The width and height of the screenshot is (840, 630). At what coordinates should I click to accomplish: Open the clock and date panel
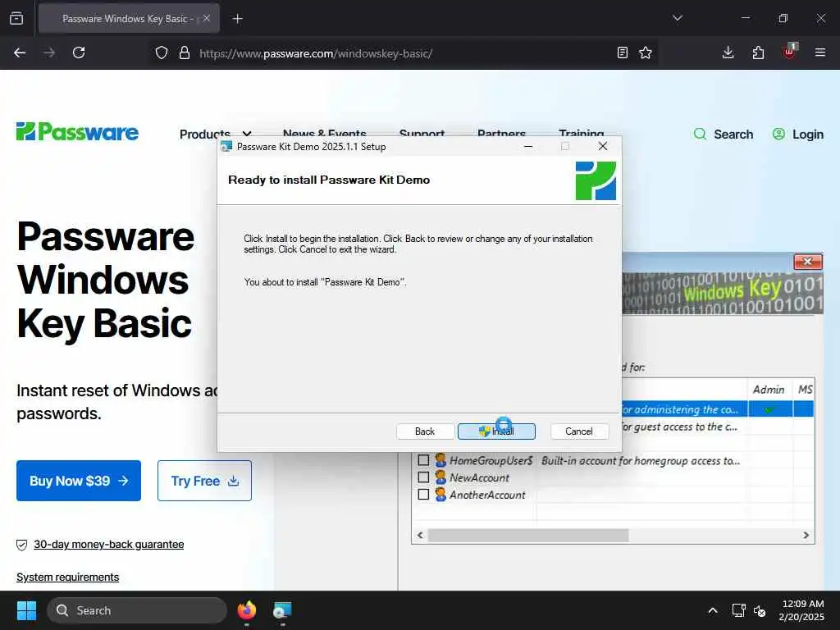point(801,610)
